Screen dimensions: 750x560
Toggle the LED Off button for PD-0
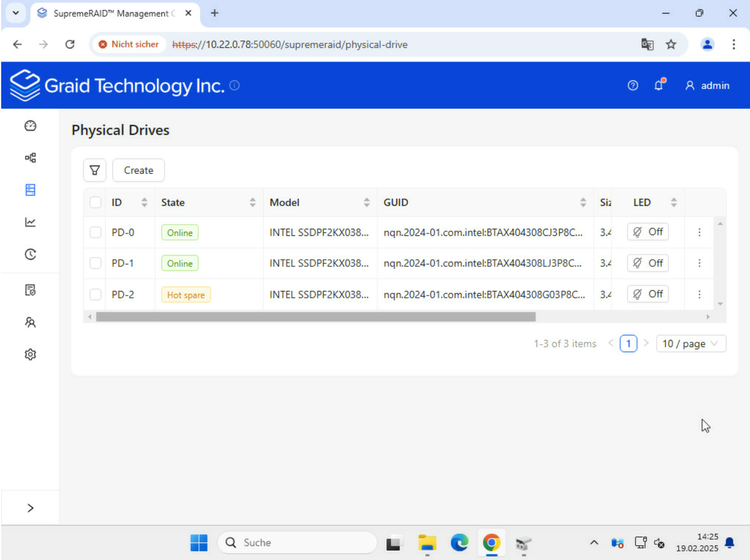[x=648, y=232]
